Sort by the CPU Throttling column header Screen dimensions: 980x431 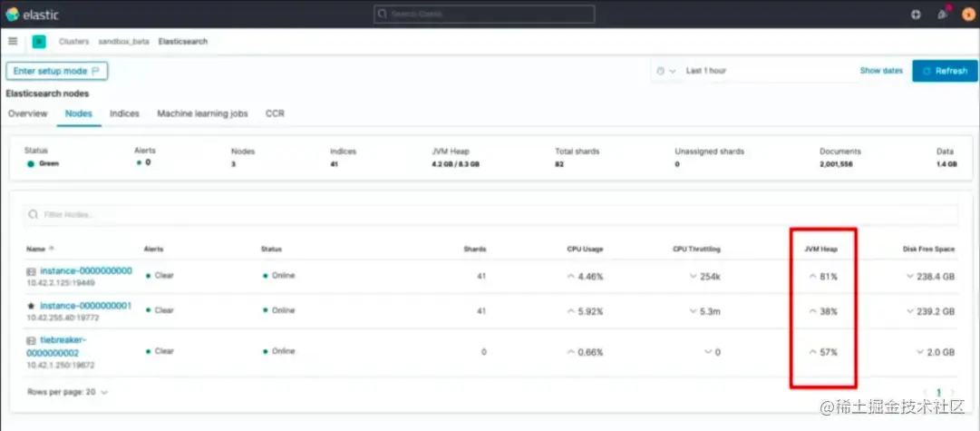[x=697, y=249]
